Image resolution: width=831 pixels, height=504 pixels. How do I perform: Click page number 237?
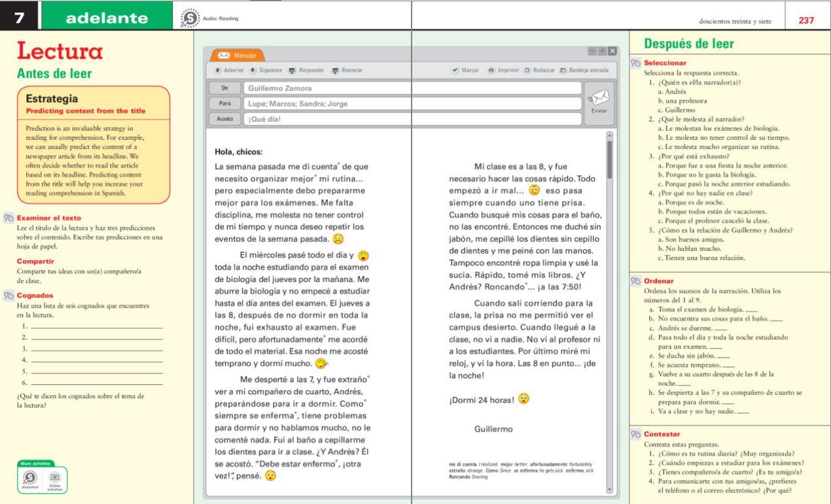(x=805, y=20)
